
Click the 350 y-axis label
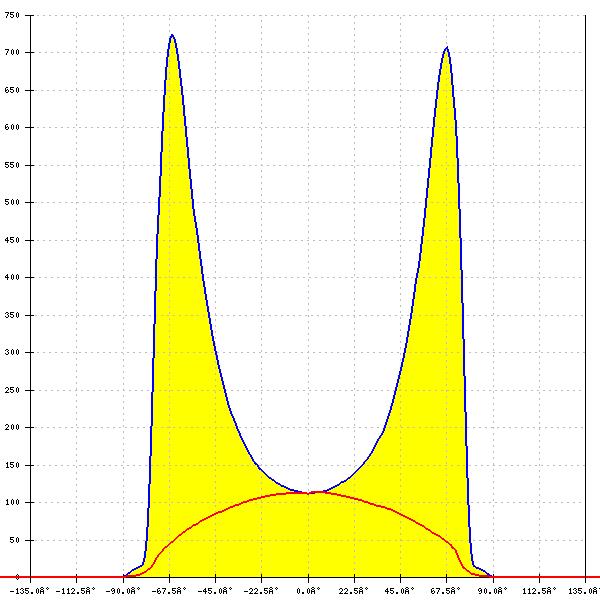point(12,315)
